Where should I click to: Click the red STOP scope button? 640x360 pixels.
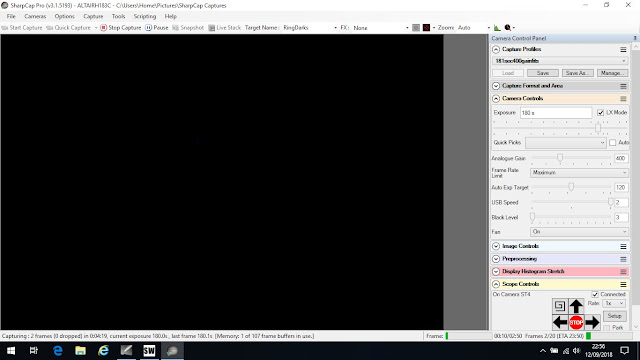click(x=576, y=322)
